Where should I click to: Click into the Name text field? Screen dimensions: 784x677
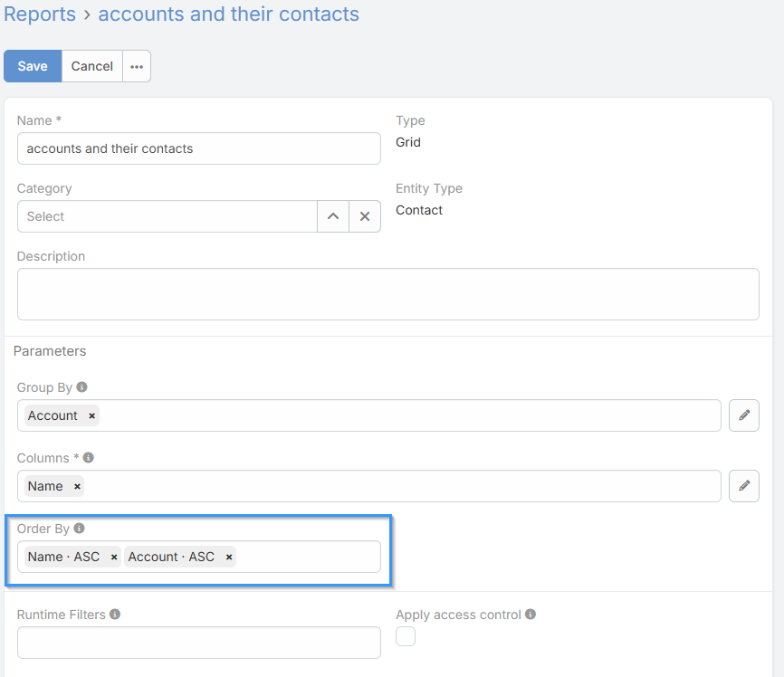point(198,148)
